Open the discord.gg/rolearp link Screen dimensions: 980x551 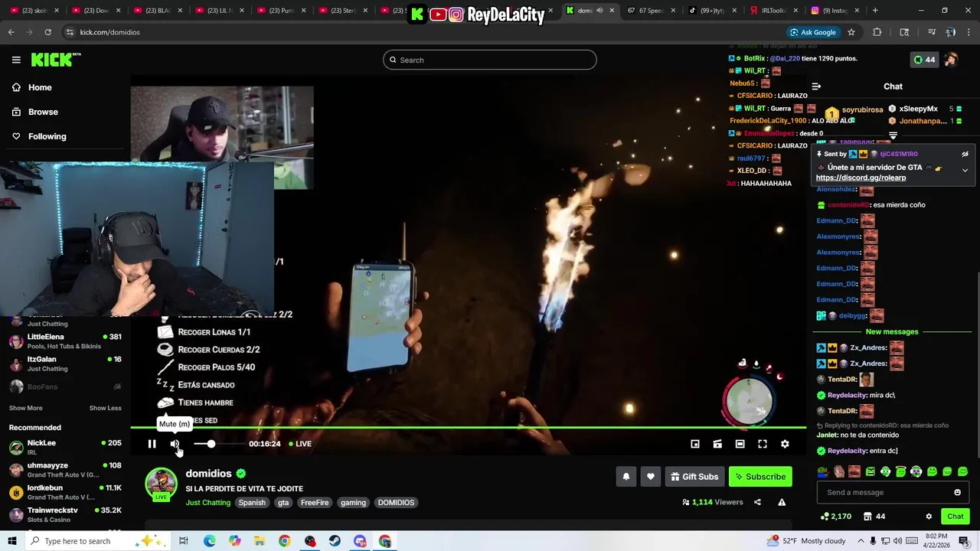[x=861, y=178]
